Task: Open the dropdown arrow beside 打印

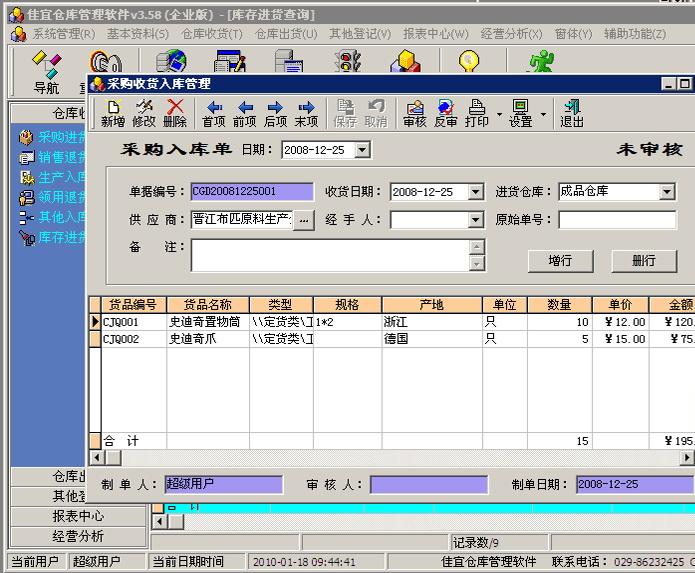Action: tap(499, 114)
